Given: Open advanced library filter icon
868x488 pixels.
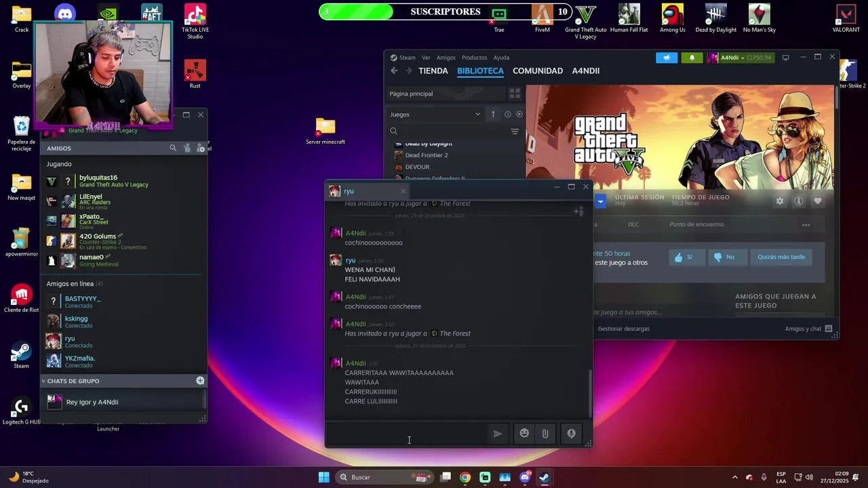Looking at the screenshot, I should 515,131.
